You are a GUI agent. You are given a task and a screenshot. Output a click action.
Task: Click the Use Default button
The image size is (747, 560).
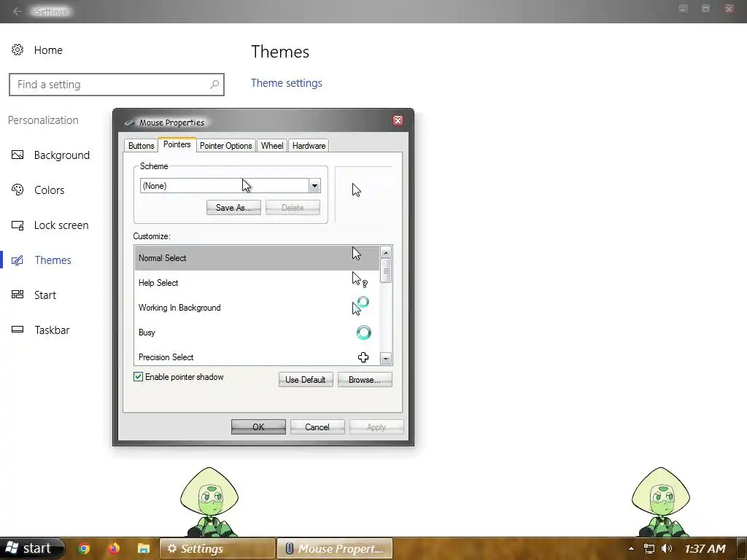tap(306, 379)
